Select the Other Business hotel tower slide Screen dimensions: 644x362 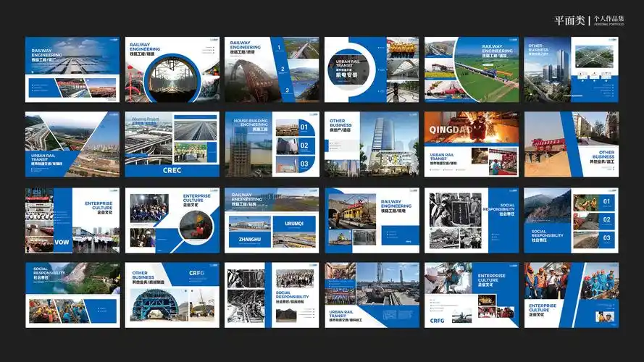click(x=372, y=144)
